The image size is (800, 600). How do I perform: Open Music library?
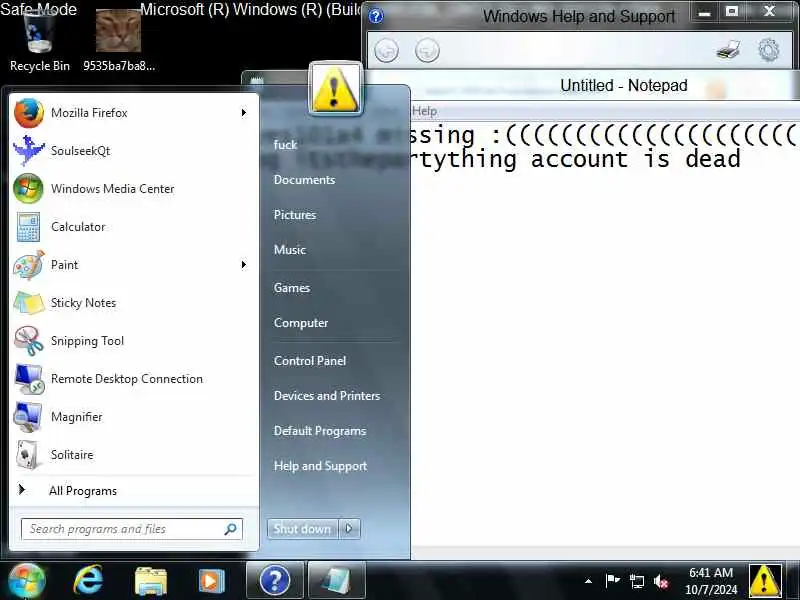click(x=290, y=249)
